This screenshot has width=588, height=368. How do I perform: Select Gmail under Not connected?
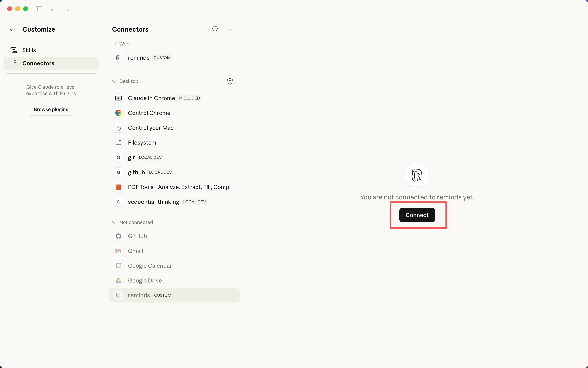tap(135, 251)
